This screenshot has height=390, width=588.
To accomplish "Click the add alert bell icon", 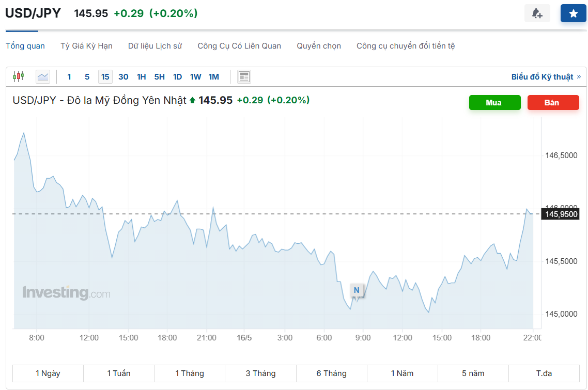I will (537, 13).
